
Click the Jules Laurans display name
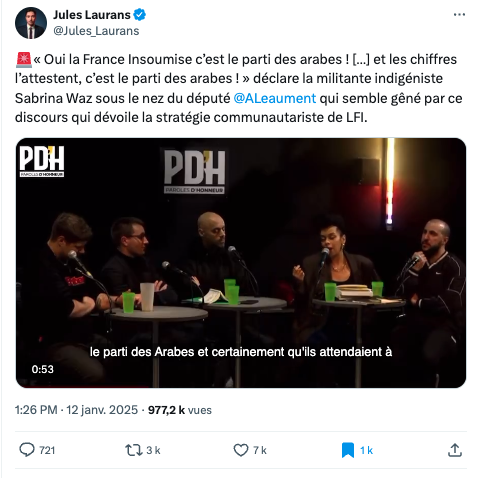(x=92, y=15)
